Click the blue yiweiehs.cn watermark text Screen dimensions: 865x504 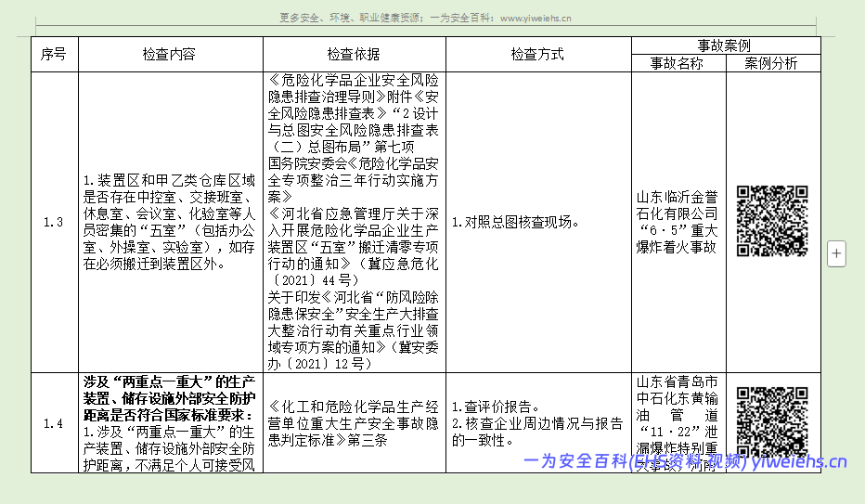(685, 461)
